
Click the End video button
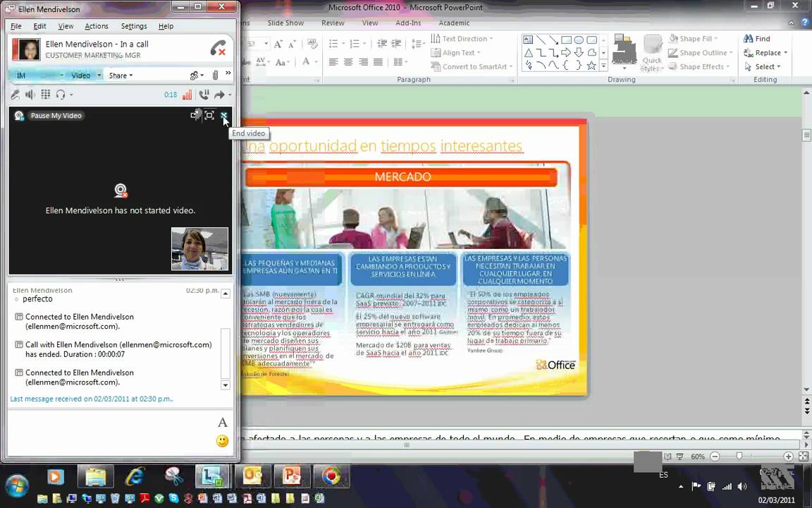pyautogui.click(x=223, y=115)
